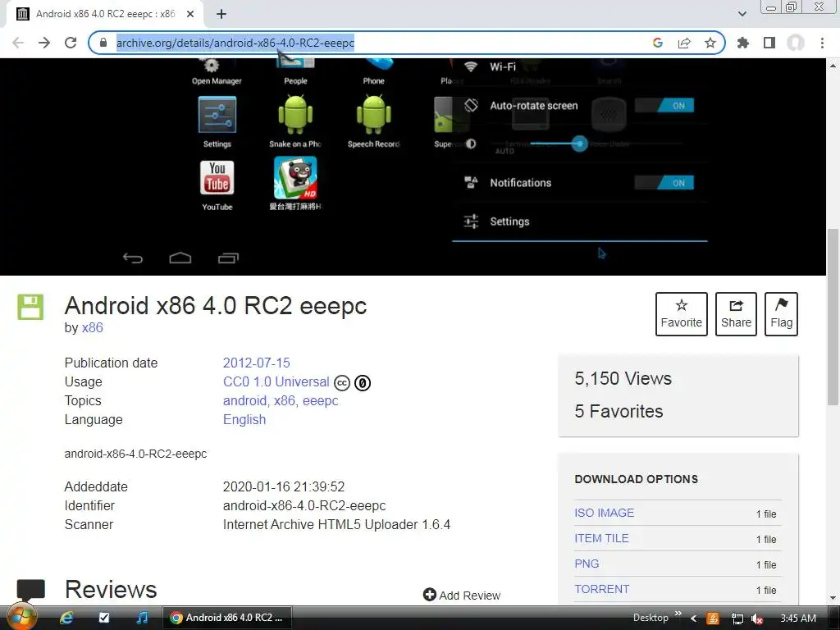Close the Android x86 tab
Viewport: 840px width, 630px height.
coord(190,14)
